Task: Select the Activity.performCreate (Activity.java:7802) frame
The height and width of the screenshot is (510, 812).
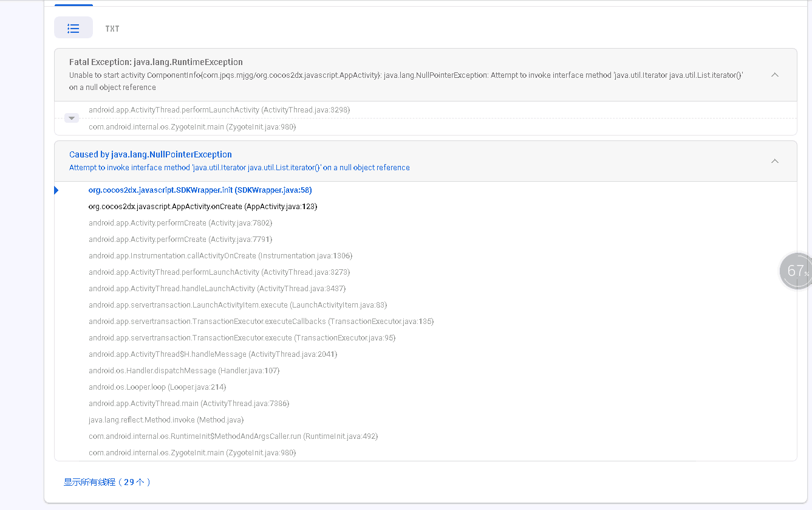Action: point(180,223)
